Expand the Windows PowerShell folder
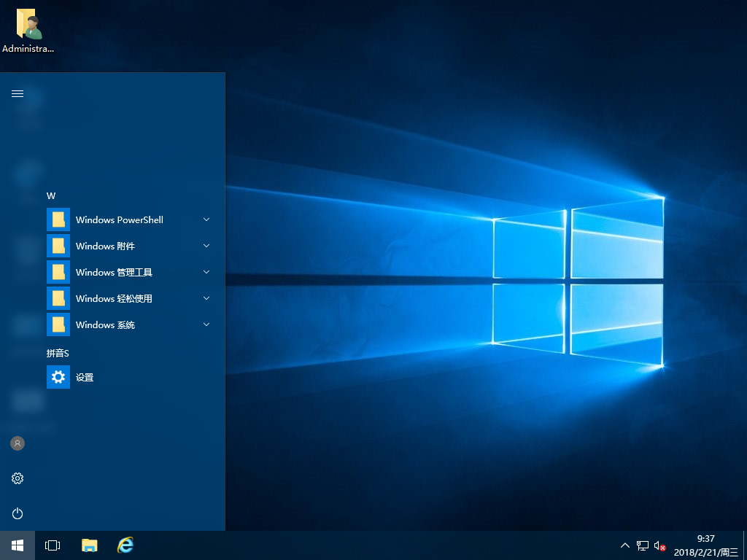The image size is (747, 560). 206,219
